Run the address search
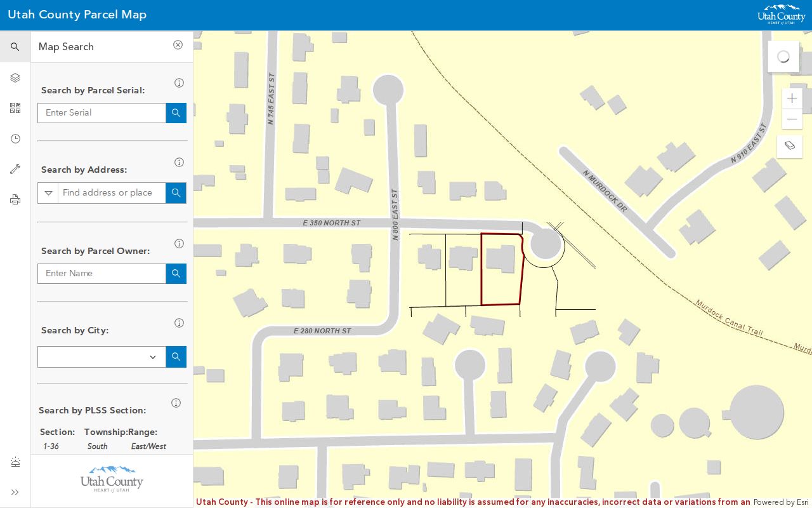 pos(176,193)
